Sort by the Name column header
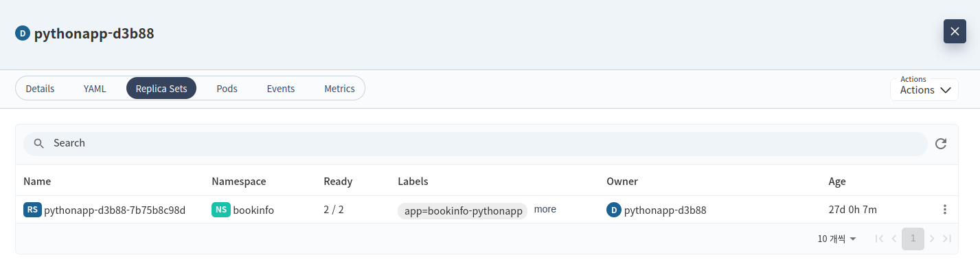 click(x=37, y=182)
